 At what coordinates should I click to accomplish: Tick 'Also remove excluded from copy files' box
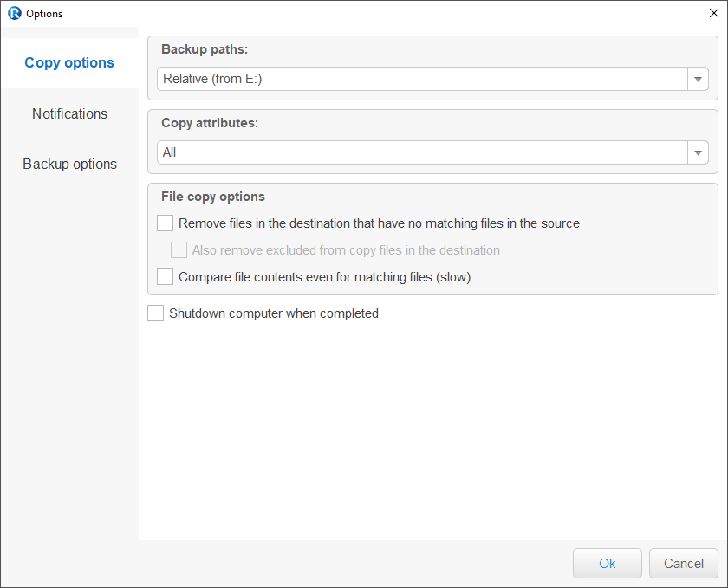179,250
